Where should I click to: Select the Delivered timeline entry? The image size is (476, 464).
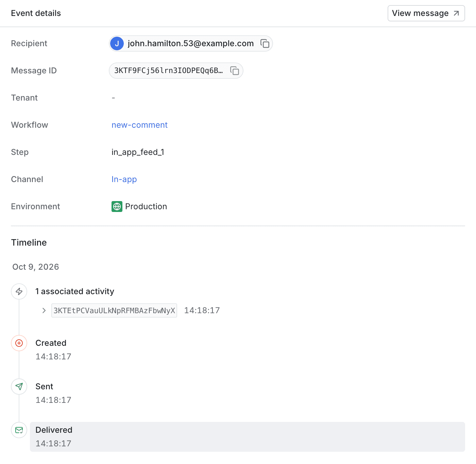[x=248, y=437]
